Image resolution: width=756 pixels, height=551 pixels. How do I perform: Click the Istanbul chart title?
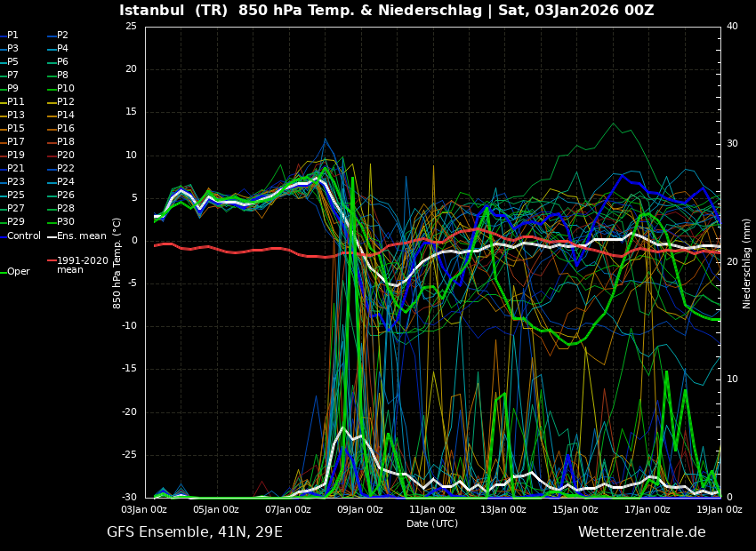point(386,10)
